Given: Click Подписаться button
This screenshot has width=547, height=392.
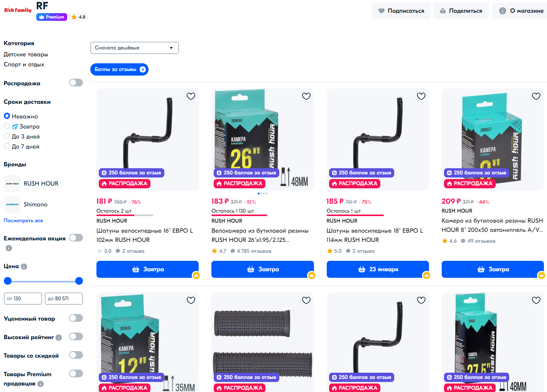Looking at the screenshot, I should coord(401,11).
